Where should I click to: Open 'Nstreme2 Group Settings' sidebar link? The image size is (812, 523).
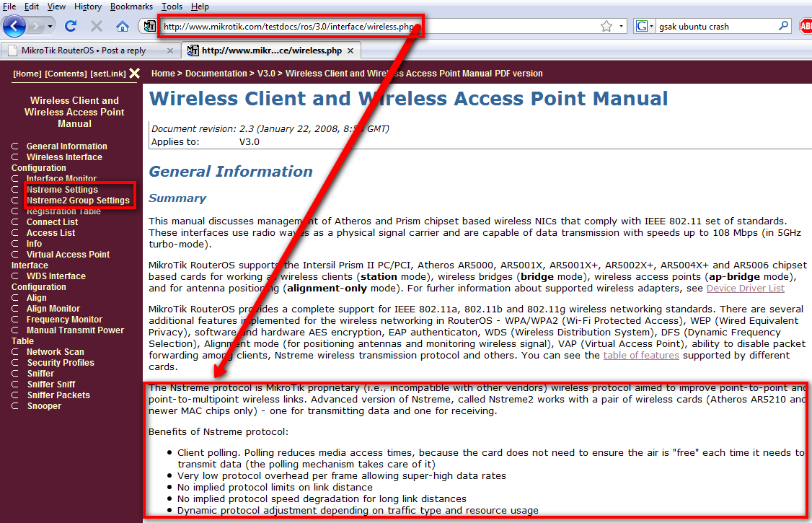pos(78,201)
